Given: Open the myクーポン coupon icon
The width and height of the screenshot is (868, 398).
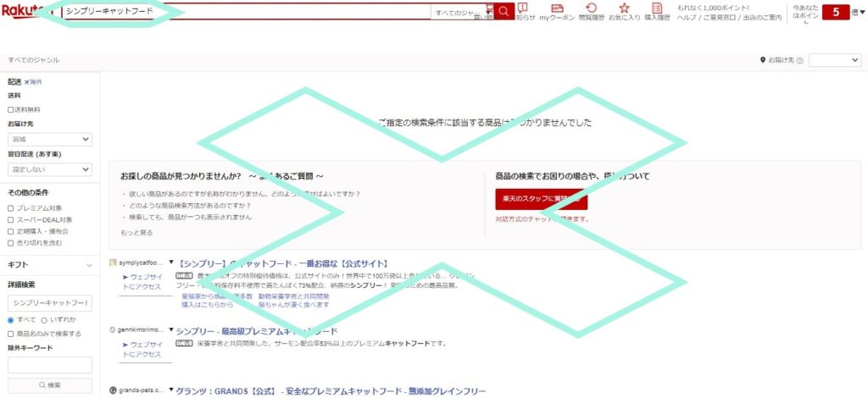Looking at the screenshot, I should pos(557,11).
